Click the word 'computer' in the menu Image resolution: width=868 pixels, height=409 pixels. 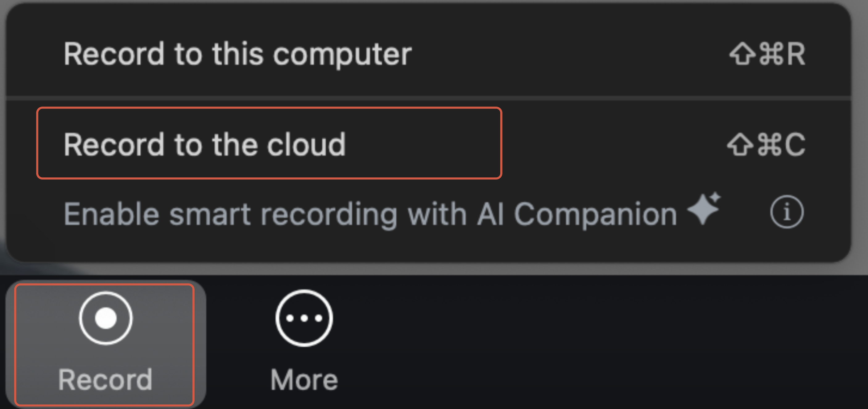click(342, 54)
